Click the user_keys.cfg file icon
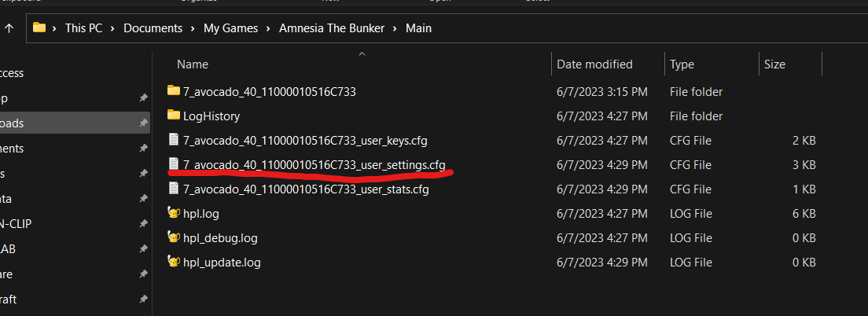The image size is (868, 316). pos(174,140)
